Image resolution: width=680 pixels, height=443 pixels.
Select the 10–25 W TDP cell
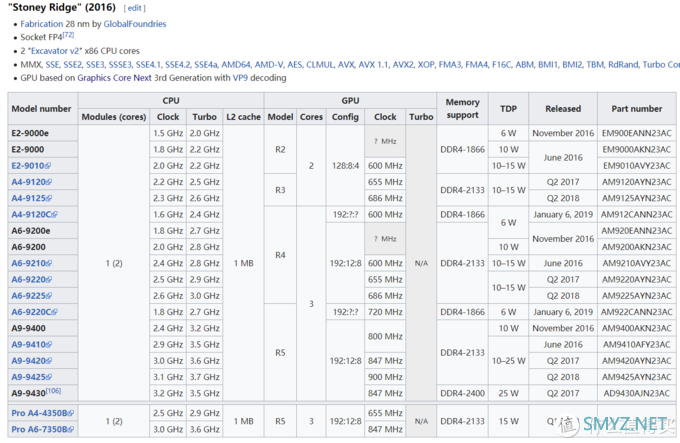pos(508,361)
